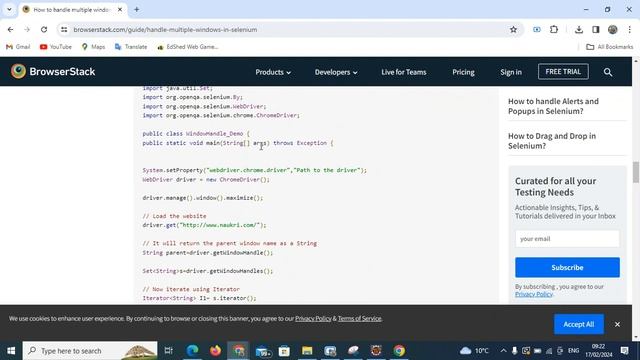Click the media control icon beside the star
Viewport: 640px width, 360px height.
(537, 29)
